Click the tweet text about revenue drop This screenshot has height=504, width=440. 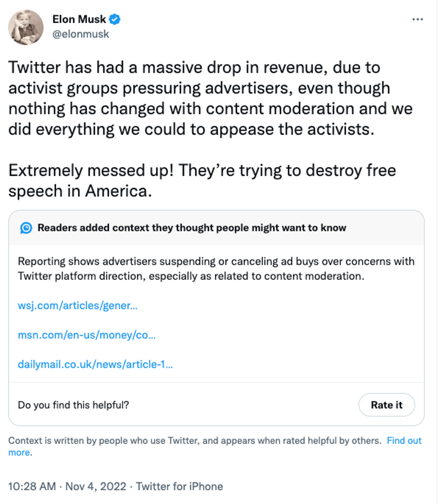210,98
